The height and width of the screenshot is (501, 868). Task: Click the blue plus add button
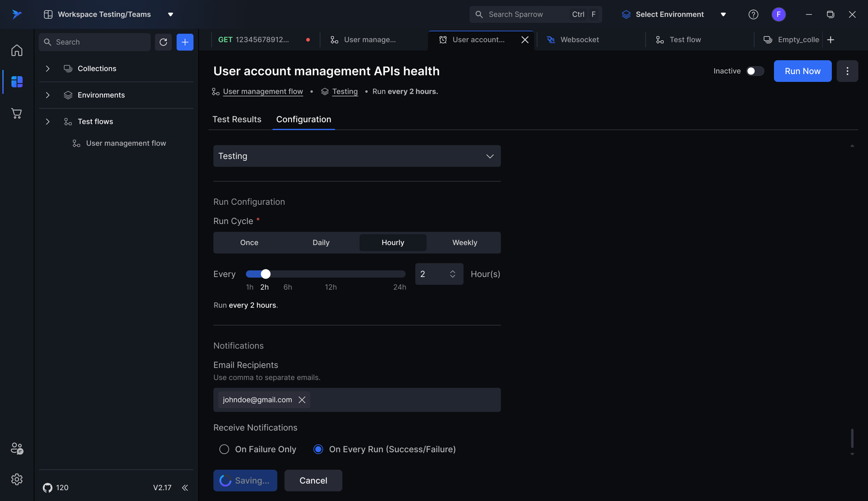[x=185, y=42]
